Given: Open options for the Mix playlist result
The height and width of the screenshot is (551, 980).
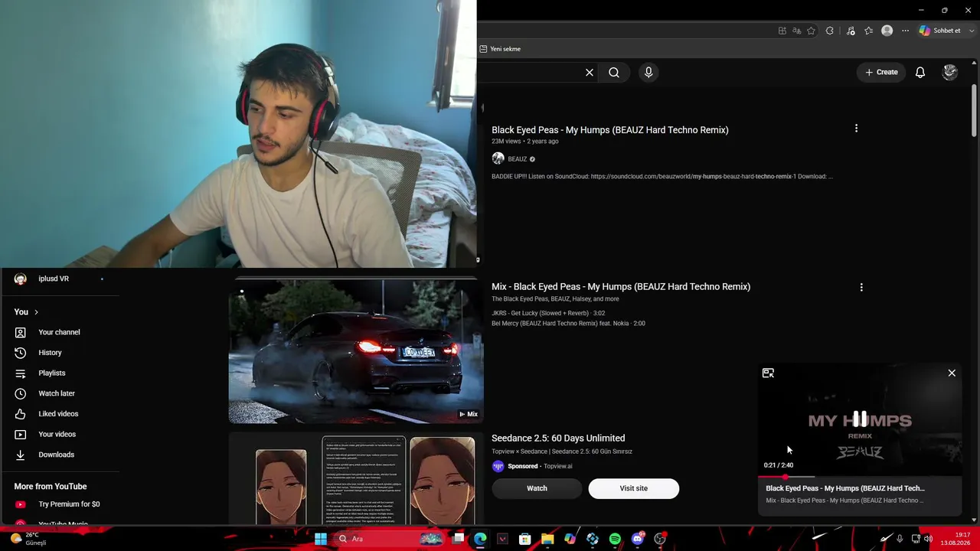Looking at the screenshot, I should 861,288.
